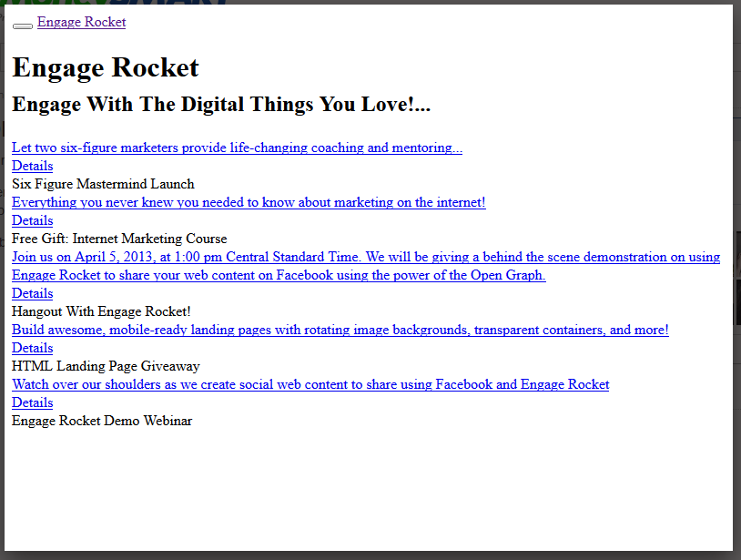741x560 pixels.
Task: Select 'Engage Rocket Demo Webinar' text
Action: click(x=102, y=421)
